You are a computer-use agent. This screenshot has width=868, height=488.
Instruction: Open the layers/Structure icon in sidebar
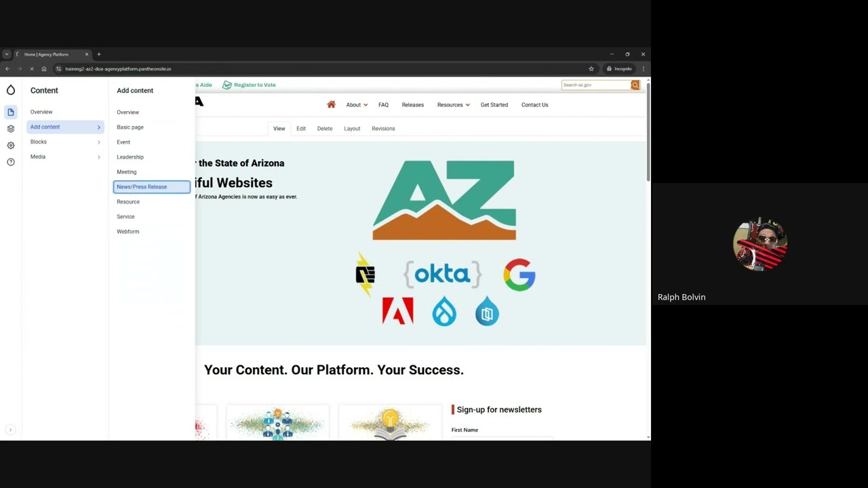point(11,129)
